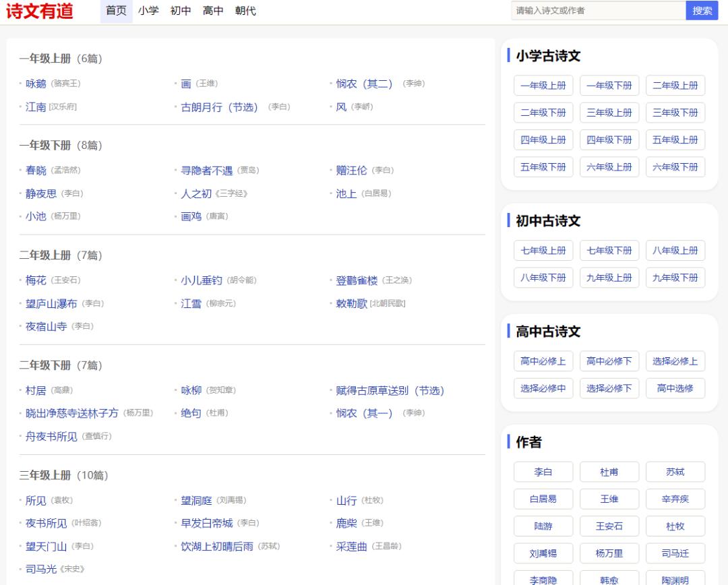Select author 辛弃疾 button

point(675,499)
